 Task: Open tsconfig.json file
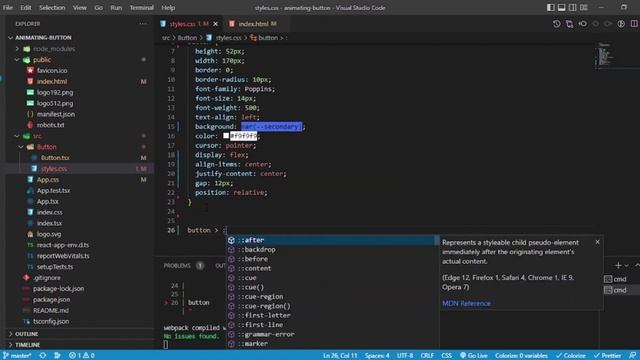click(x=51, y=321)
